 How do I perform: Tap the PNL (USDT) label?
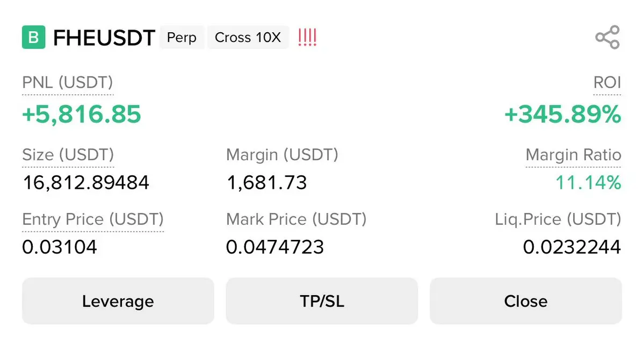tap(68, 83)
